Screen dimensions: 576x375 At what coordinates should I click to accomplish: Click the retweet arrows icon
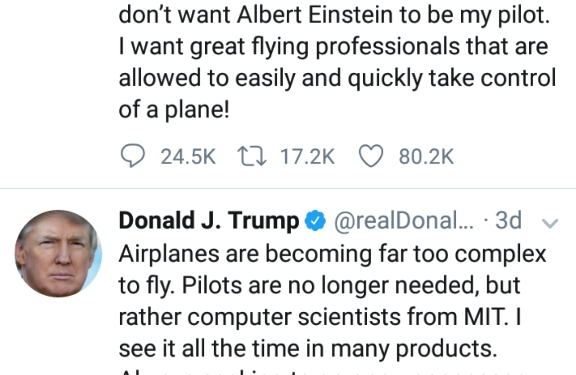pyautogui.click(x=252, y=156)
